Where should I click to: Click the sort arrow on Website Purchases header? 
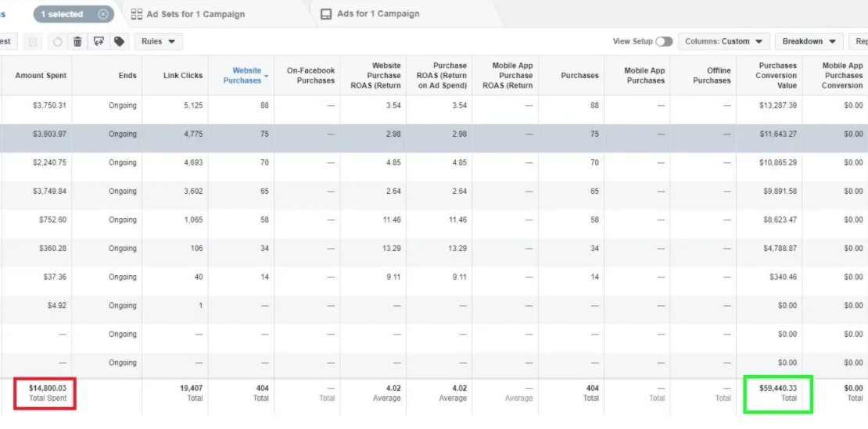point(267,77)
